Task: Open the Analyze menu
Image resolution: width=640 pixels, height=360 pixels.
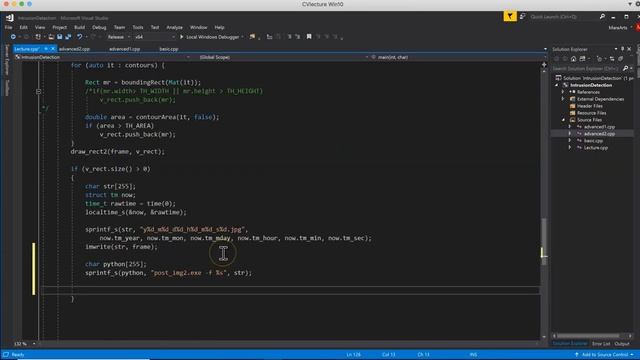Action: pyautogui.click(x=174, y=27)
